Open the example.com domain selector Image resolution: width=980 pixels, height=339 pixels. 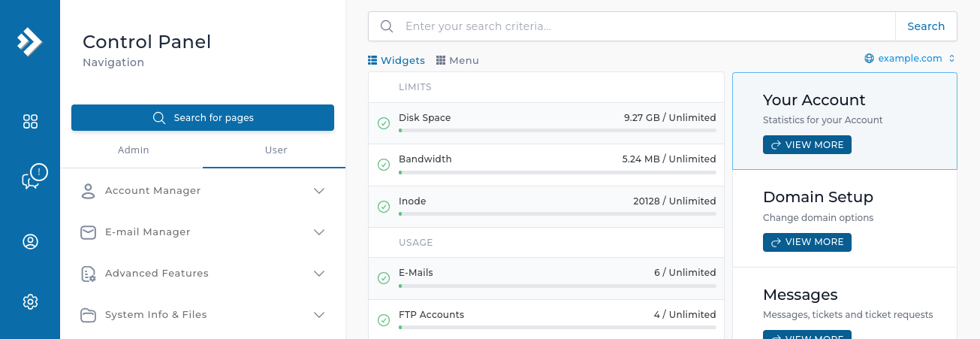[909, 59]
